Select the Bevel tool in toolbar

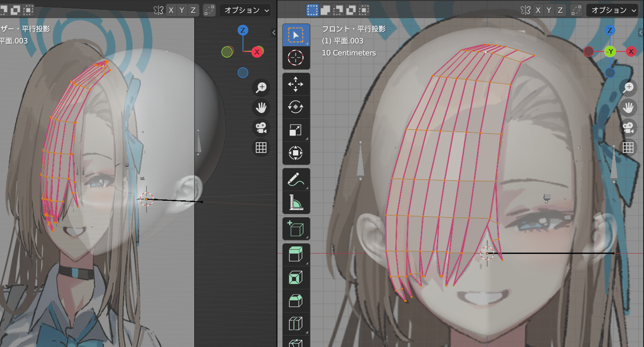[x=296, y=301]
